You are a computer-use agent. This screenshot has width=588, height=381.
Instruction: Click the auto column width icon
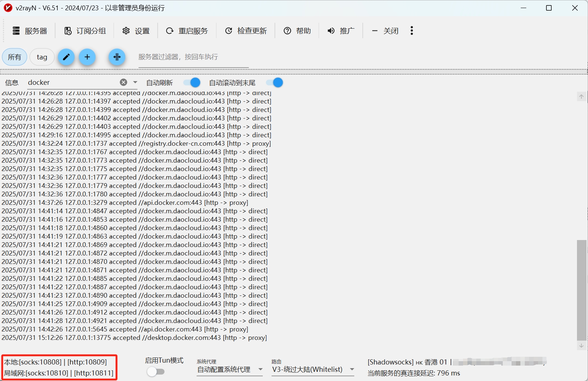coord(117,57)
